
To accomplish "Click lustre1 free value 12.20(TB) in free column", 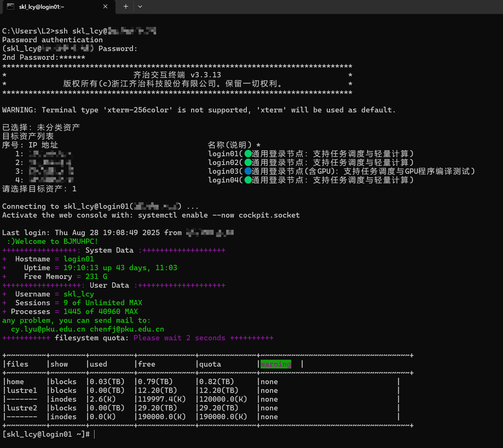I will [x=158, y=390].
